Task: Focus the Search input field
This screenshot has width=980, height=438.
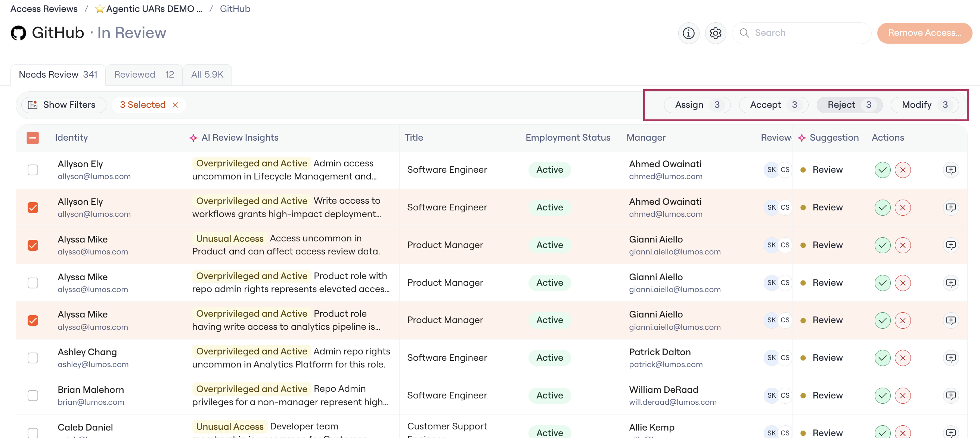Action: (801, 33)
